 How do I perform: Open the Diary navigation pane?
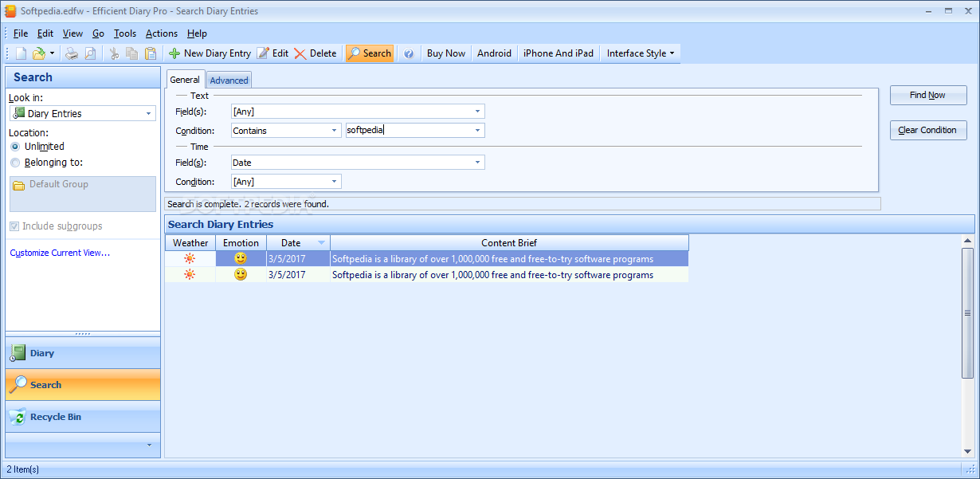83,353
